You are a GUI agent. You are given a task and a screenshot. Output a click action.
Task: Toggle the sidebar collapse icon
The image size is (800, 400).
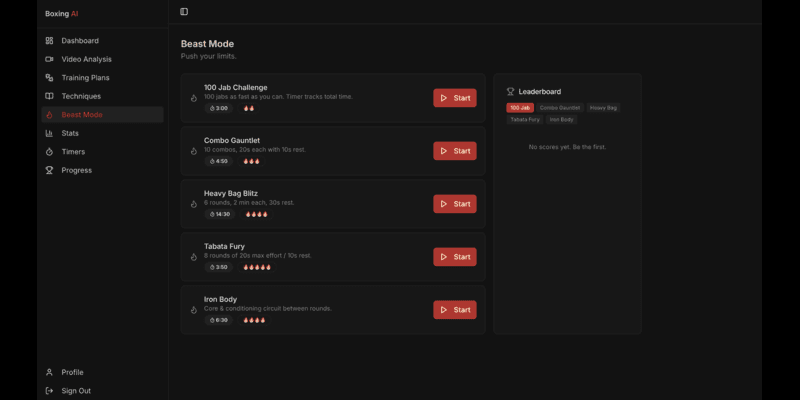click(184, 12)
